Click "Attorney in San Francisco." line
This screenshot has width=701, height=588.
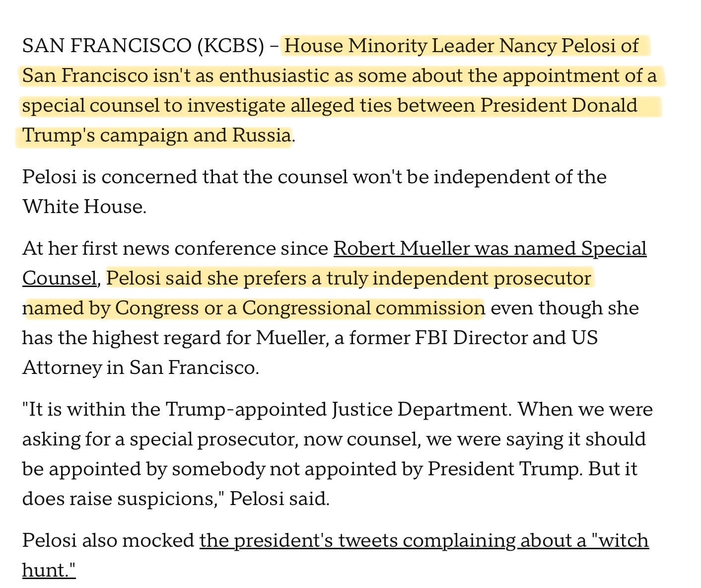[x=140, y=367]
